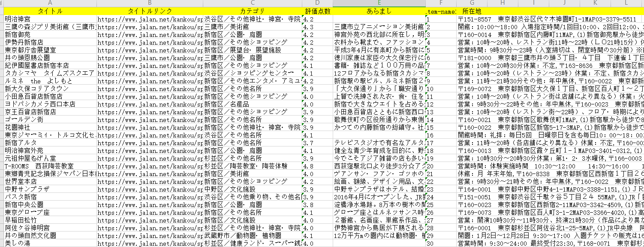This screenshot has height=247, width=644.
Task: Select the カテゴリ header cell
Action: click(252, 11)
